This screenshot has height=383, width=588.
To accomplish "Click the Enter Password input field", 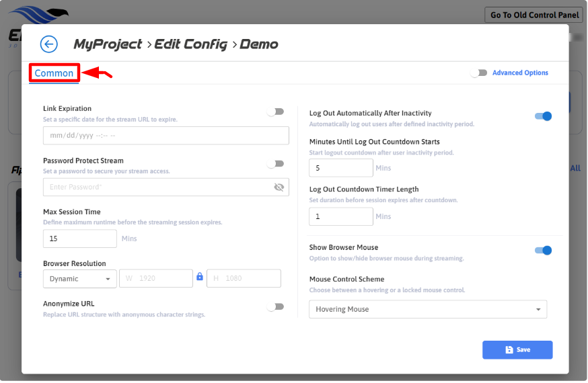I will 158,187.
